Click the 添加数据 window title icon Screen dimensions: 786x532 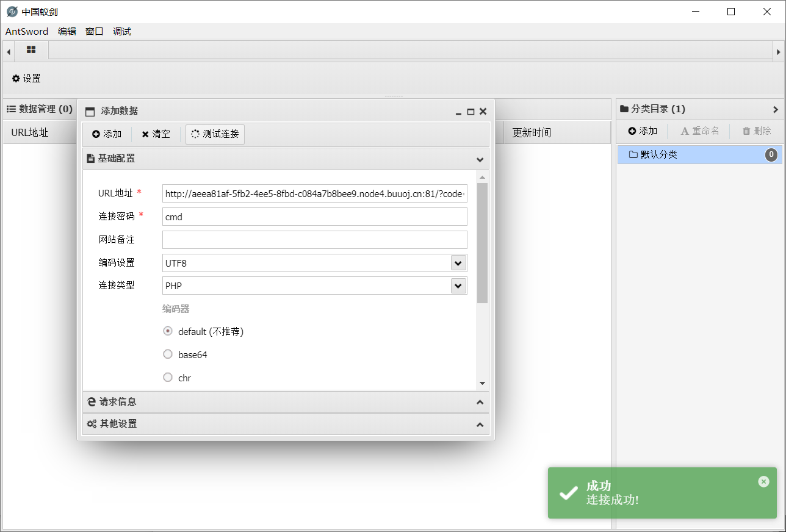click(90, 112)
